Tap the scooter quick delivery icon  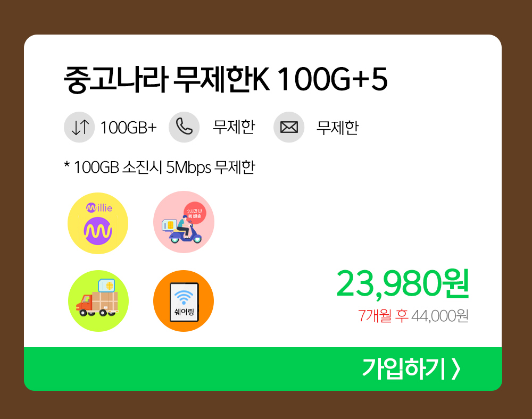[x=184, y=222]
